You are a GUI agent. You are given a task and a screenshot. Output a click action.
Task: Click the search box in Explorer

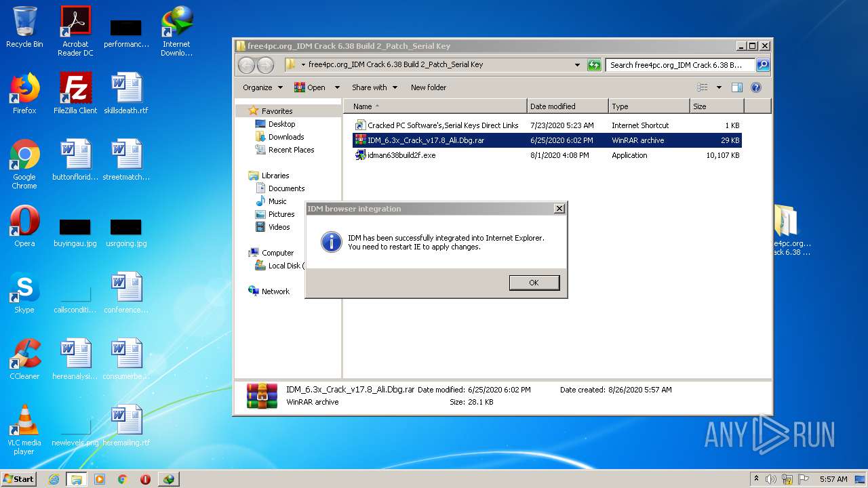[680, 65]
